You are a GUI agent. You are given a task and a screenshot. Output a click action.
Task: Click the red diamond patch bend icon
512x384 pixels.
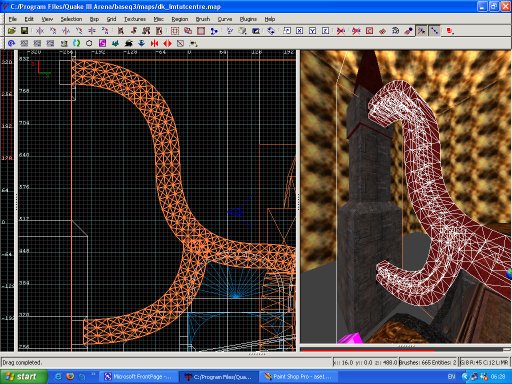[382, 31]
